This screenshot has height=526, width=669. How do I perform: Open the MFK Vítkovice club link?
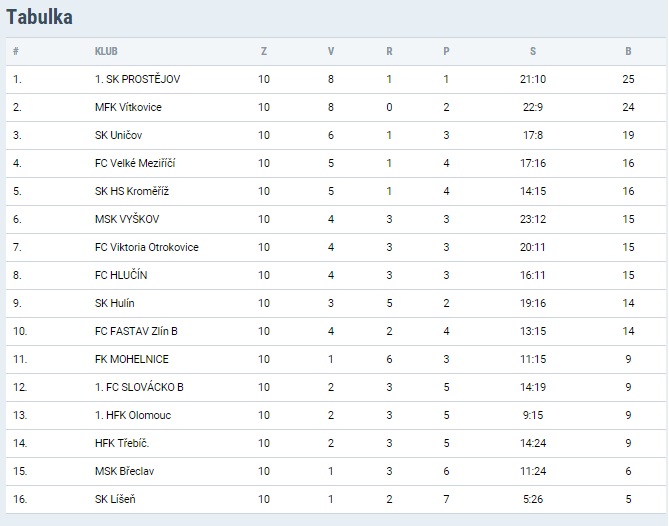pos(128,107)
